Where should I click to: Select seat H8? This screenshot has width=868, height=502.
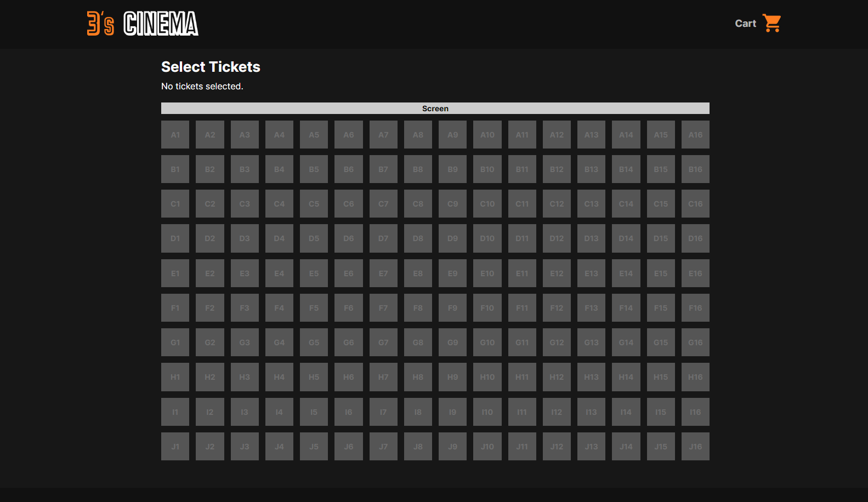[x=418, y=377]
